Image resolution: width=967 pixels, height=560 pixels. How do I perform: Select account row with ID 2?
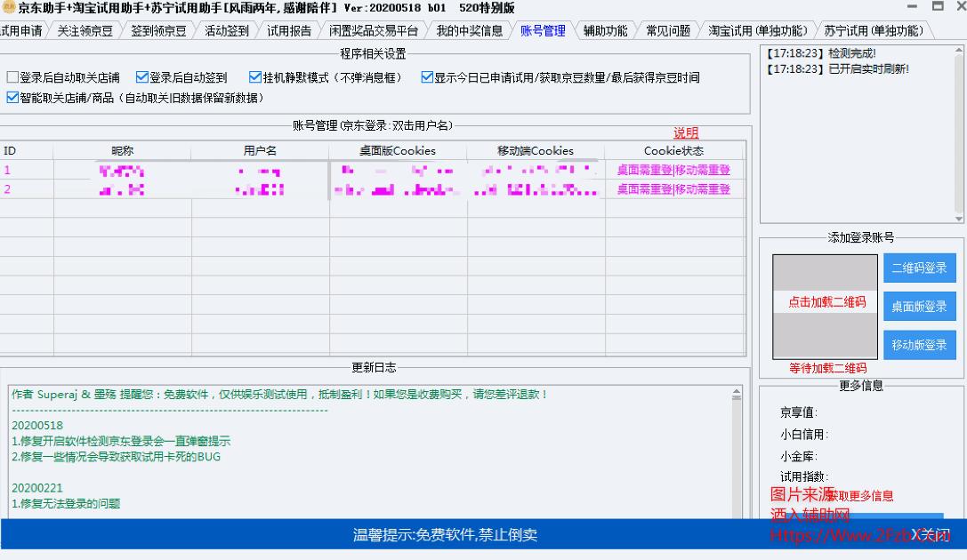(373, 189)
